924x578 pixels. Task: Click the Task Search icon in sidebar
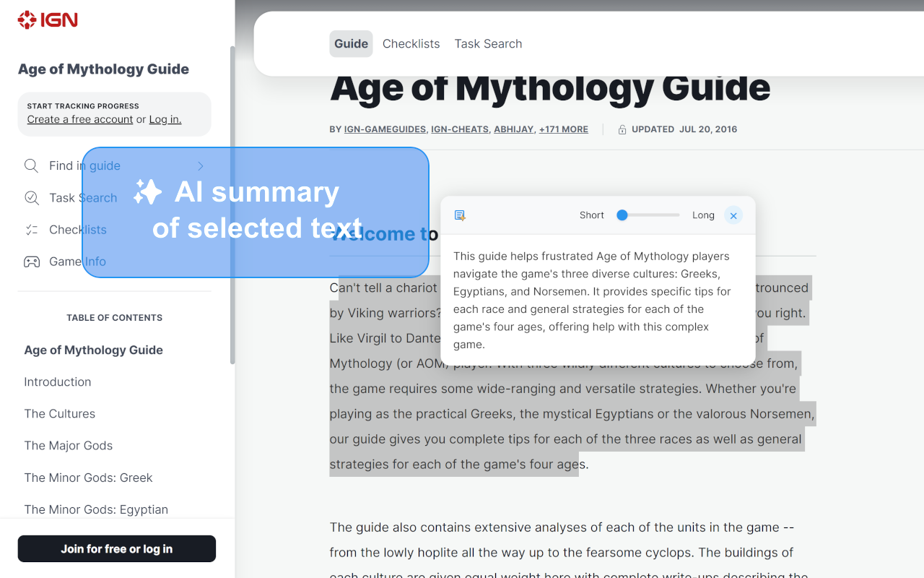(31, 198)
